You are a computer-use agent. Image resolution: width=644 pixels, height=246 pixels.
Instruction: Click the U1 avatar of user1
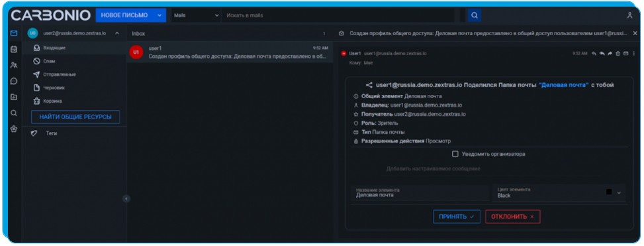click(x=136, y=52)
